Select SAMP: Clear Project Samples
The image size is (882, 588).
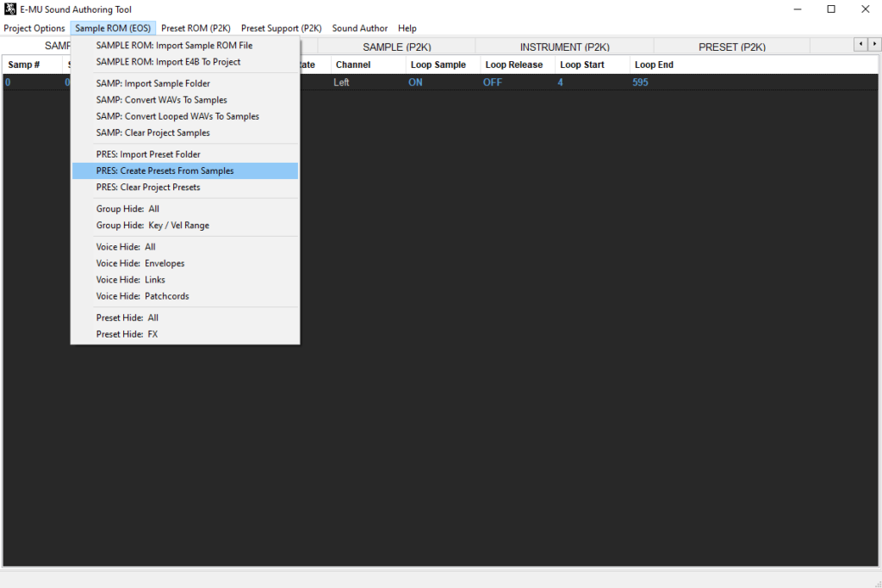tap(185, 133)
